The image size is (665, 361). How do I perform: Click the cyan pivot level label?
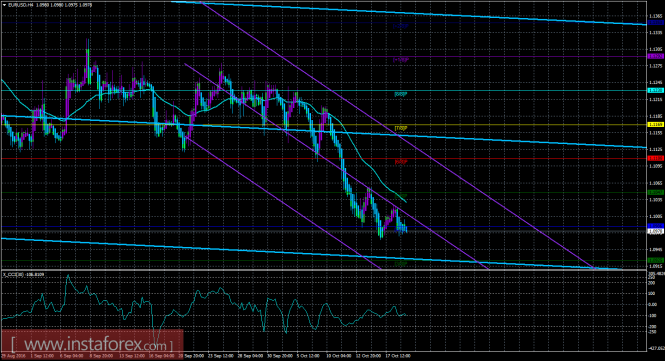(x=401, y=94)
